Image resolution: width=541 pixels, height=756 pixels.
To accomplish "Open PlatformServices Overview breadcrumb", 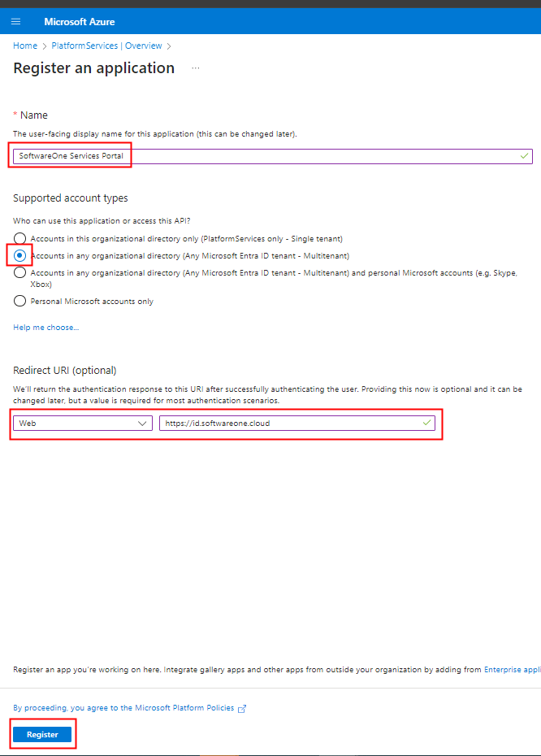I will click(106, 46).
